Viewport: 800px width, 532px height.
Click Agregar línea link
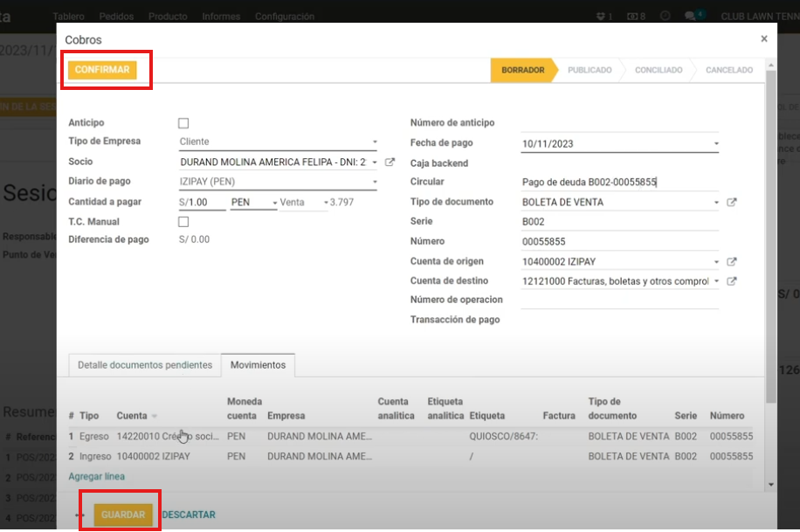coord(97,477)
